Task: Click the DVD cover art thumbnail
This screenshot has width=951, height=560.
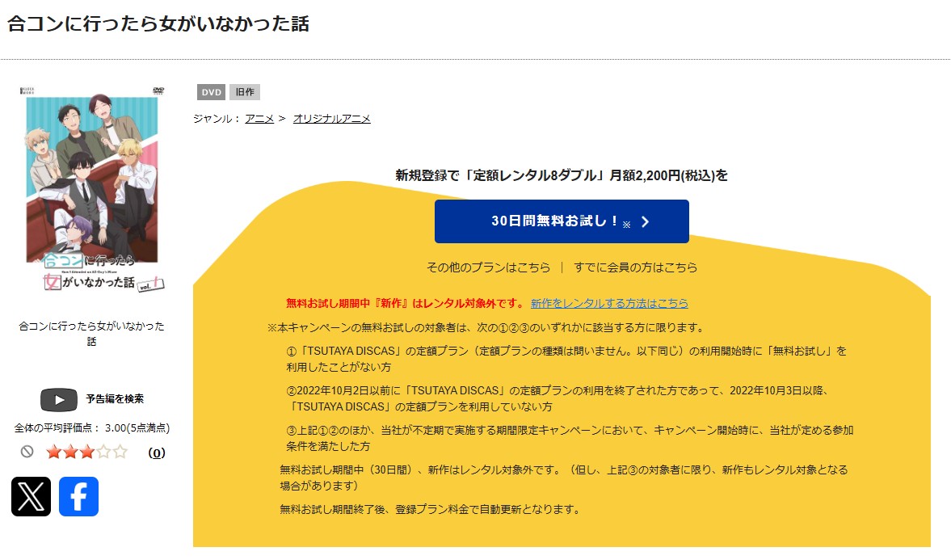Action: point(92,188)
